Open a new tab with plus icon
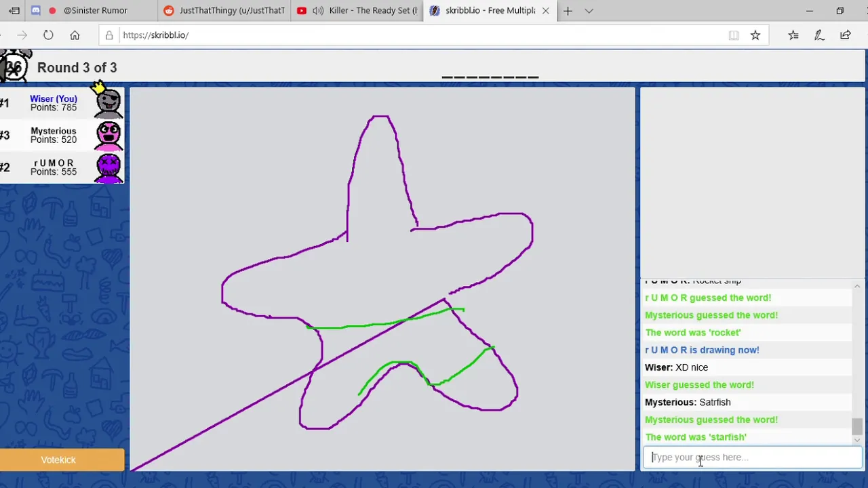Screen dimensions: 868x488 568,11
